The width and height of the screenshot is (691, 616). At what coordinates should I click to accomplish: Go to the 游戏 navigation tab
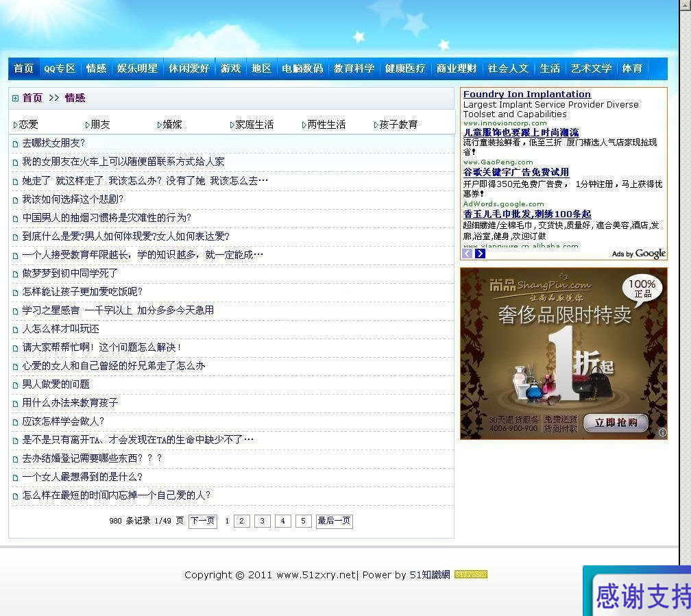pyautogui.click(x=230, y=69)
